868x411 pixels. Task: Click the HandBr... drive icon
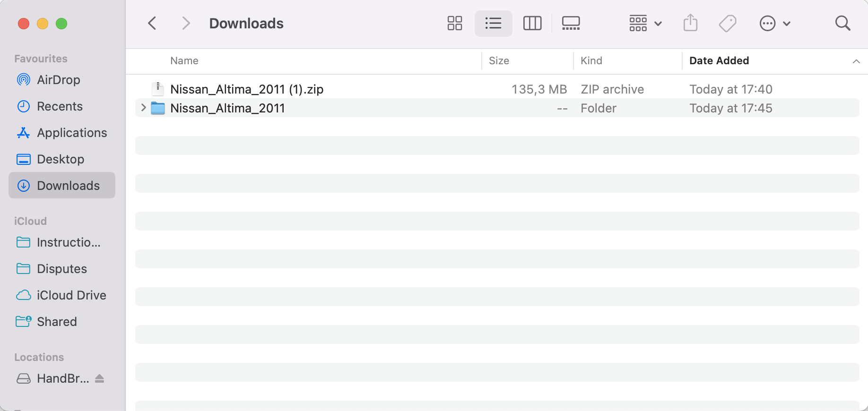24,378
